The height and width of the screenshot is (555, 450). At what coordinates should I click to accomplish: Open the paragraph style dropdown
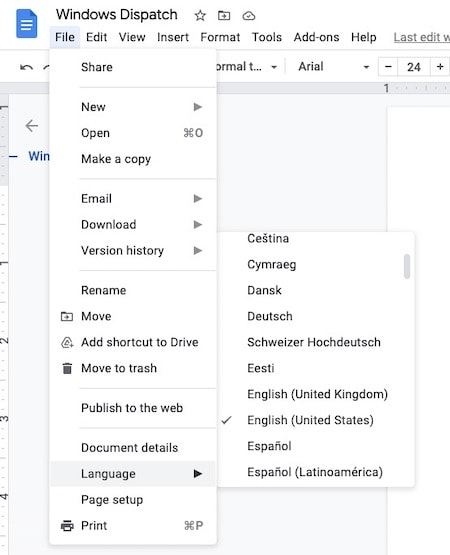tap(247, 67)
